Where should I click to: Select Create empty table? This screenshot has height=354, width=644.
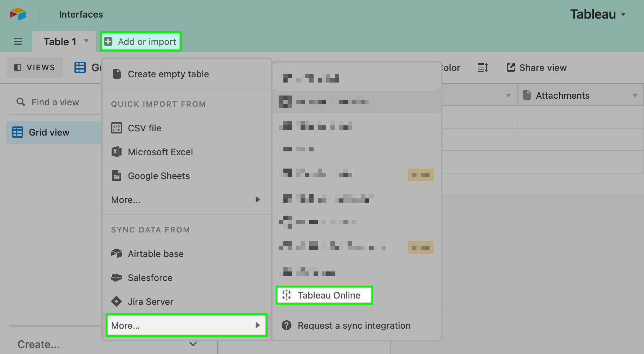click(x=187, y=74)
